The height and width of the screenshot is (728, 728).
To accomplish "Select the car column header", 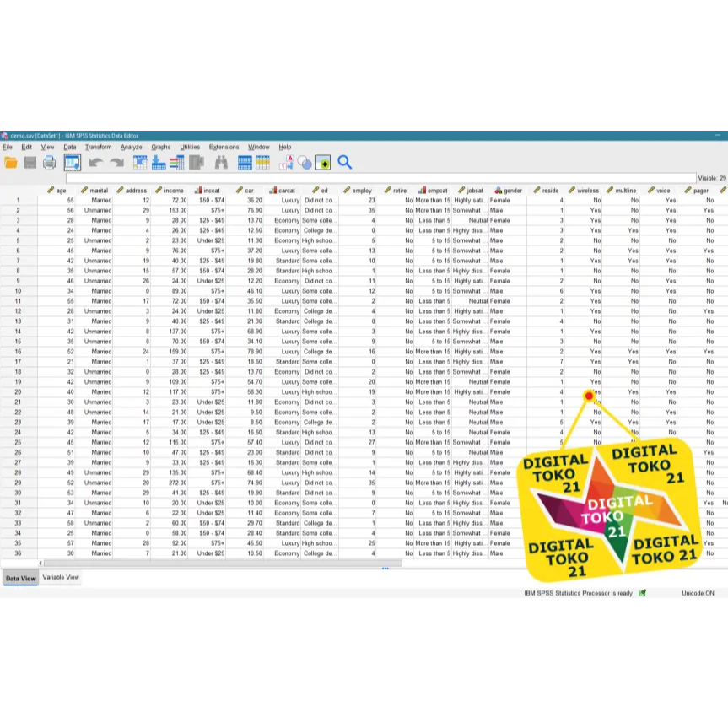I will [245, 191].
